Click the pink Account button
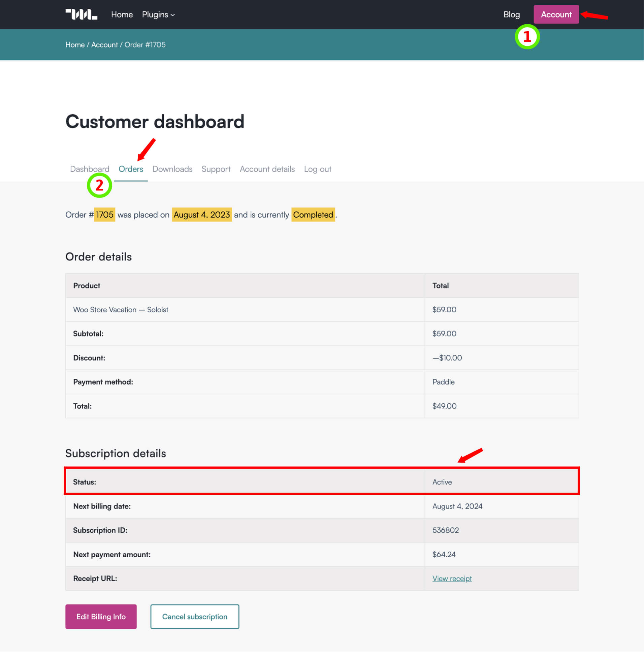This screenshot has height=652, width=644. 556,14
